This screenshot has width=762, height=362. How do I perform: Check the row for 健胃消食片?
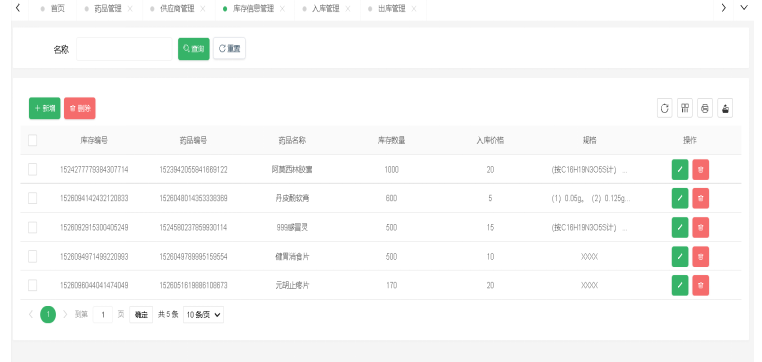click(x=33, y=257)
